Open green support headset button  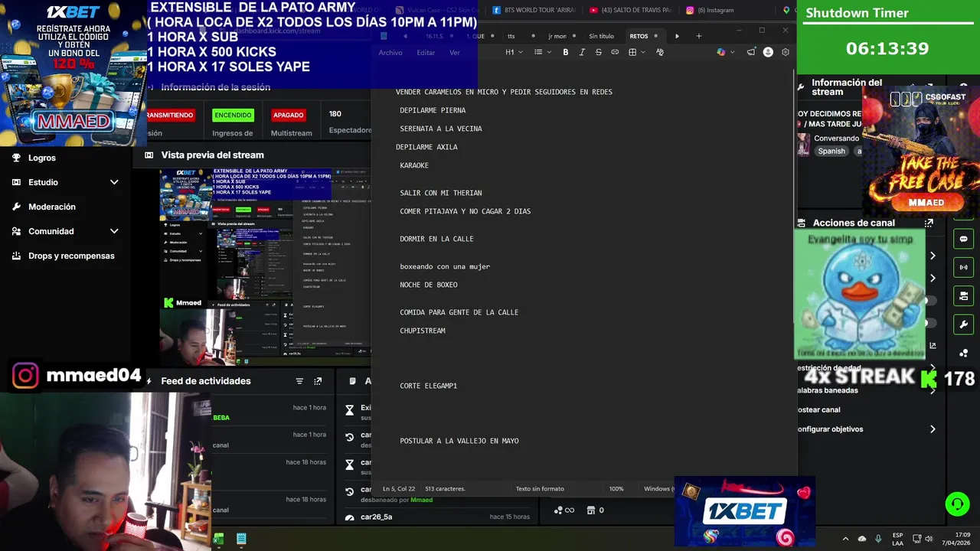957,504
